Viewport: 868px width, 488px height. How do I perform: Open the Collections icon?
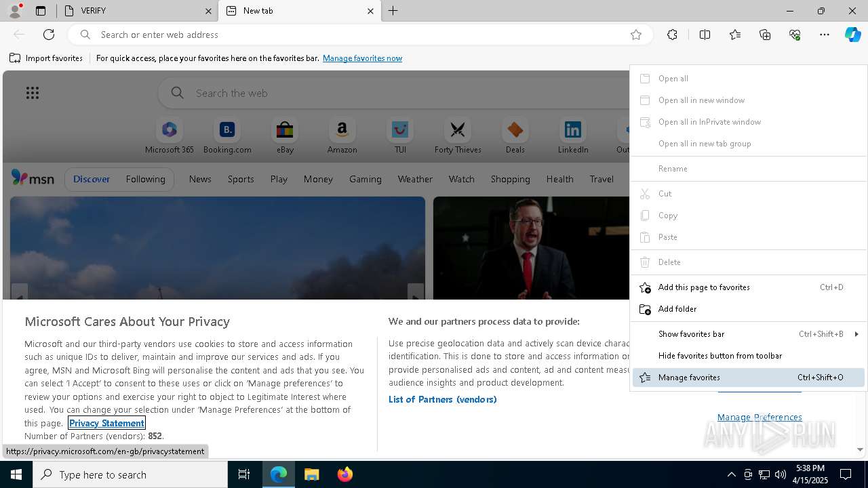(765, 35)
